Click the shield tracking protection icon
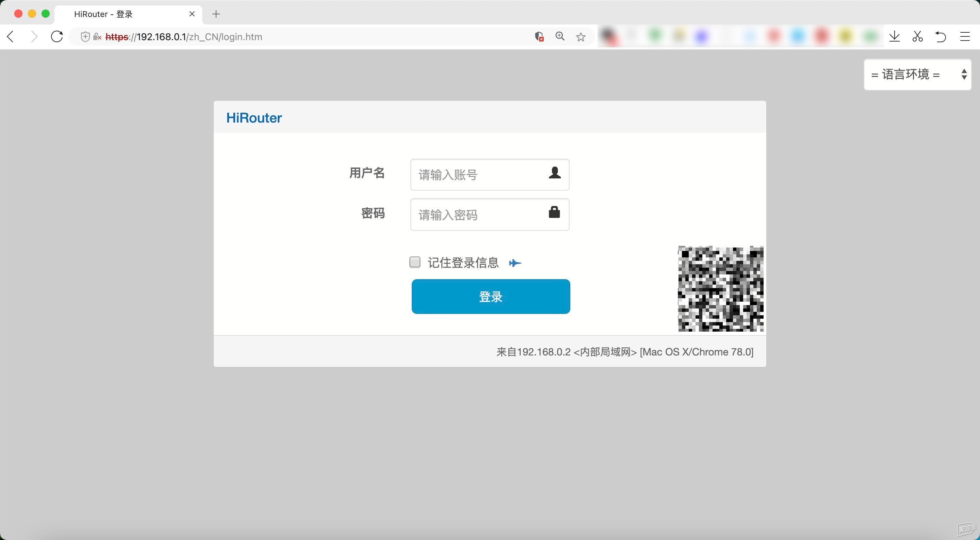980x540 pixels. [85, 36]
